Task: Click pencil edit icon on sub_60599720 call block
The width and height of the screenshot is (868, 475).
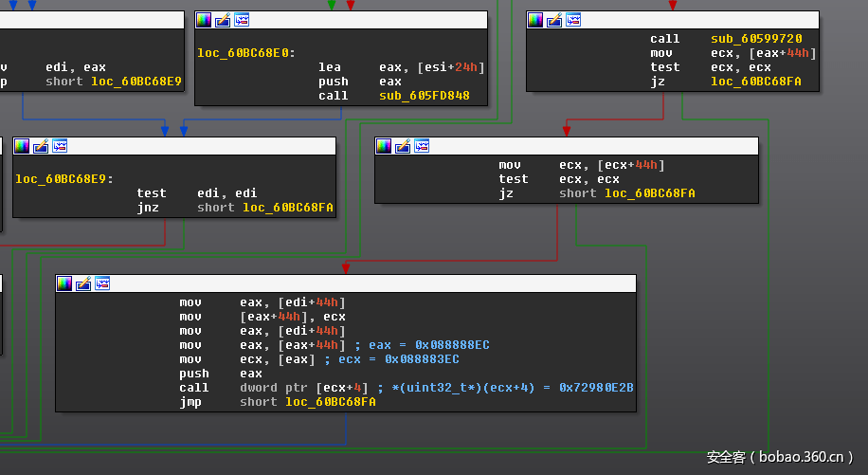Action: (x=554, y=19)
